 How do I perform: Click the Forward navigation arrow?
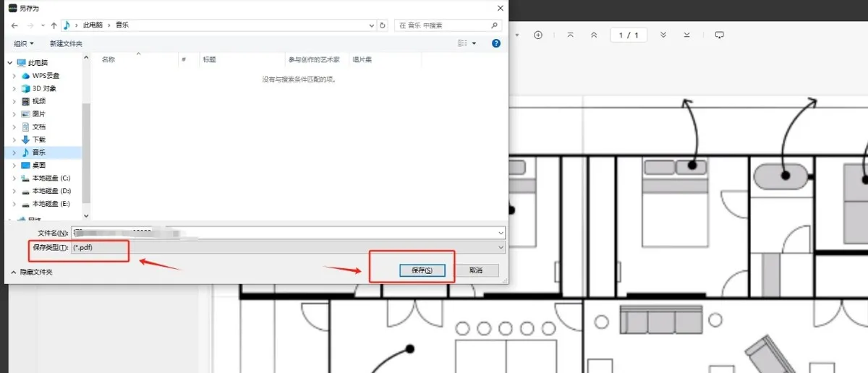(x=30, y=25)
